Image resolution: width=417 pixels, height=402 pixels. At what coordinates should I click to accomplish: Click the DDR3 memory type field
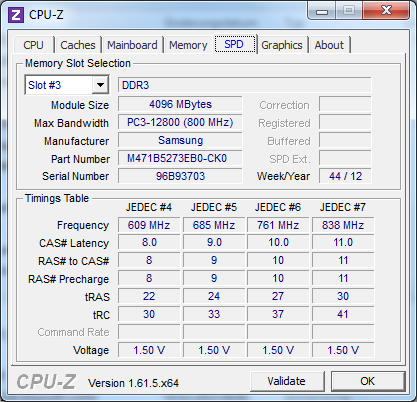pyautogui.click(x=245, y=85)
